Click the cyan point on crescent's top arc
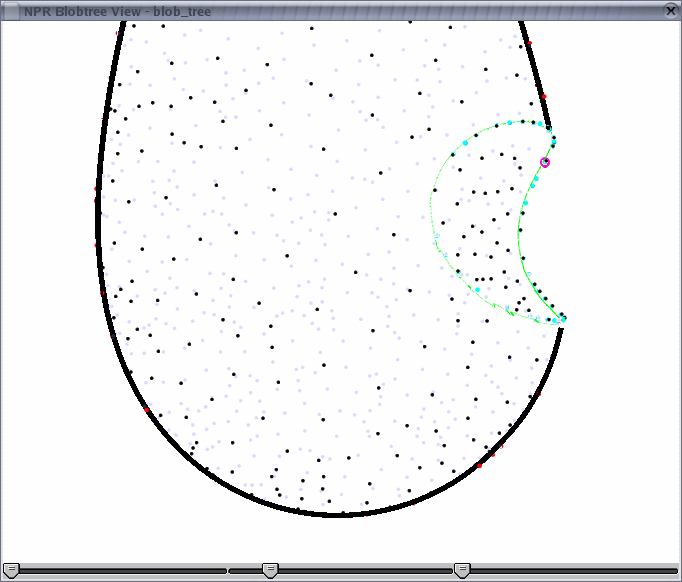Image resolution: width=682 pixels, height=582 pixels. [509, 123]
